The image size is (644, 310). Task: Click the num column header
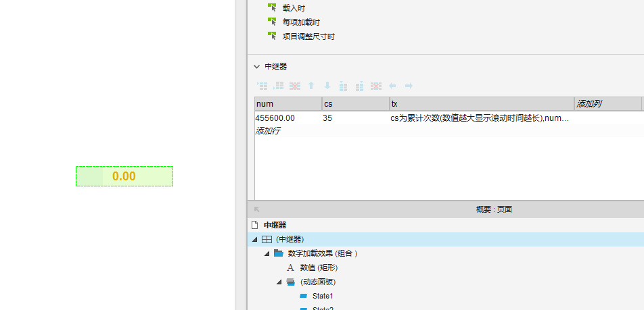[288, 104]
